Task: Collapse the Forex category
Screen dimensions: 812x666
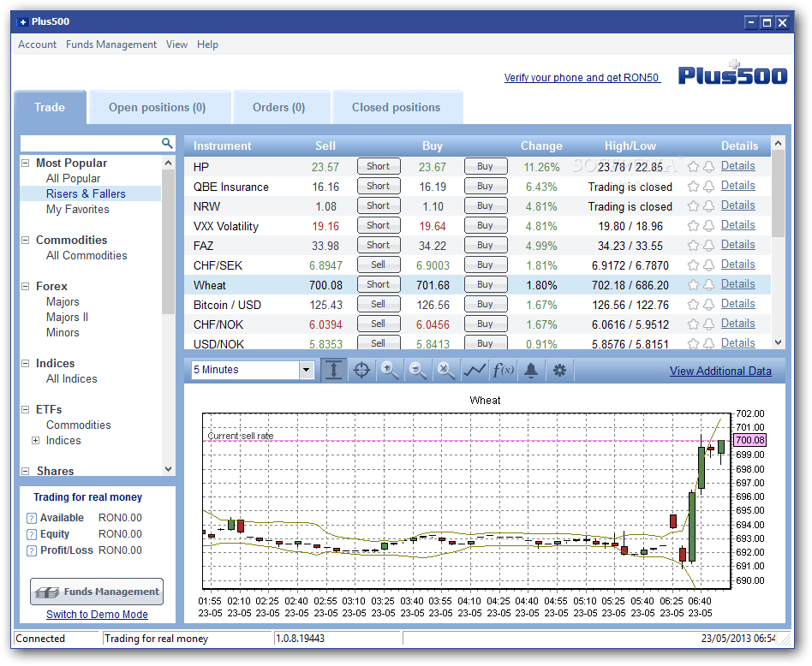Action: tap(26, 286)
